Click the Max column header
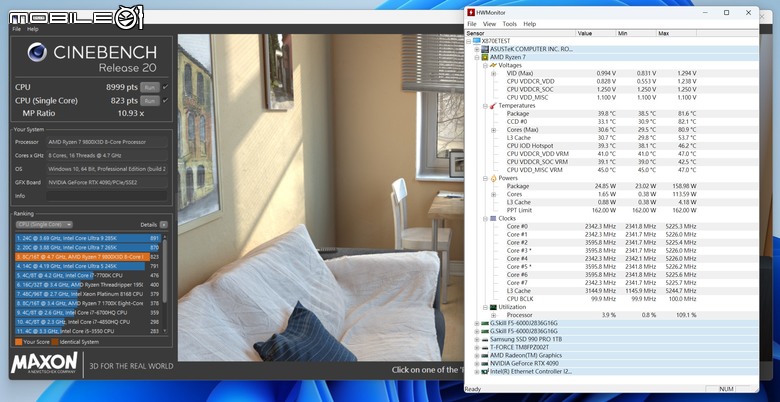780x402 pixels. tap(677, 33)
